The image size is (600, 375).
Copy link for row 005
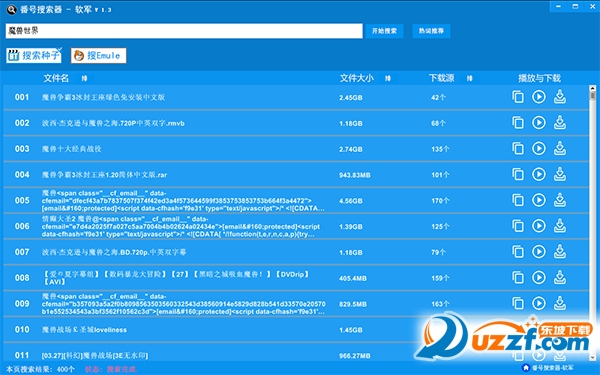tap(518, 200)
